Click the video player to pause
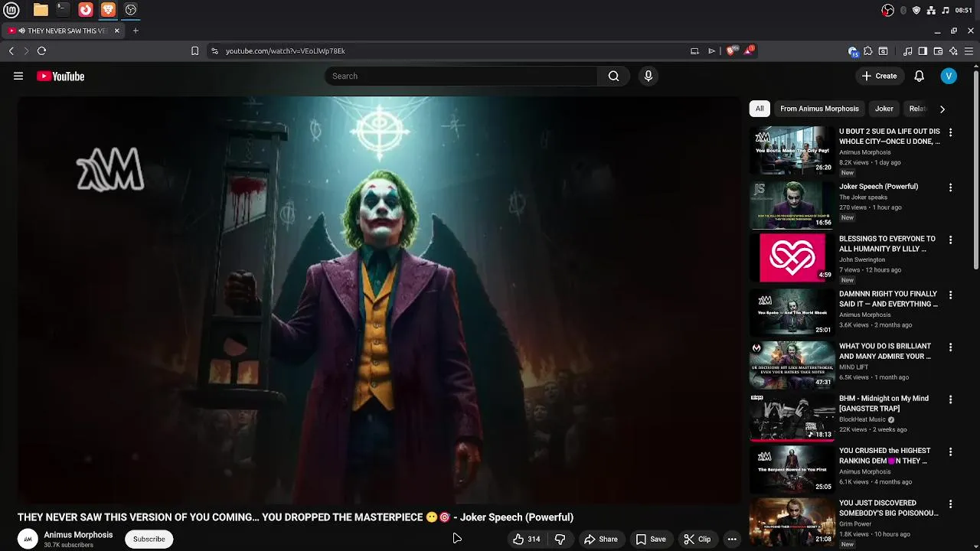Viewport: 980px width, 551px height. 380,300
